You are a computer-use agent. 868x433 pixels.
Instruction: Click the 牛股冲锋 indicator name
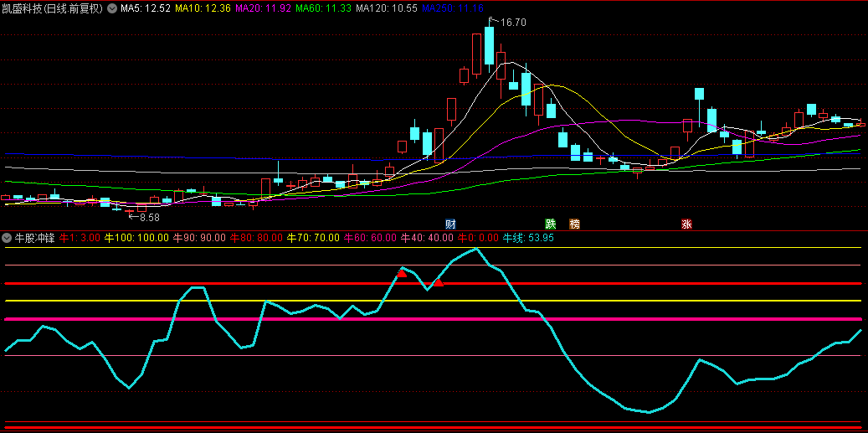click(x=35, y=238)
